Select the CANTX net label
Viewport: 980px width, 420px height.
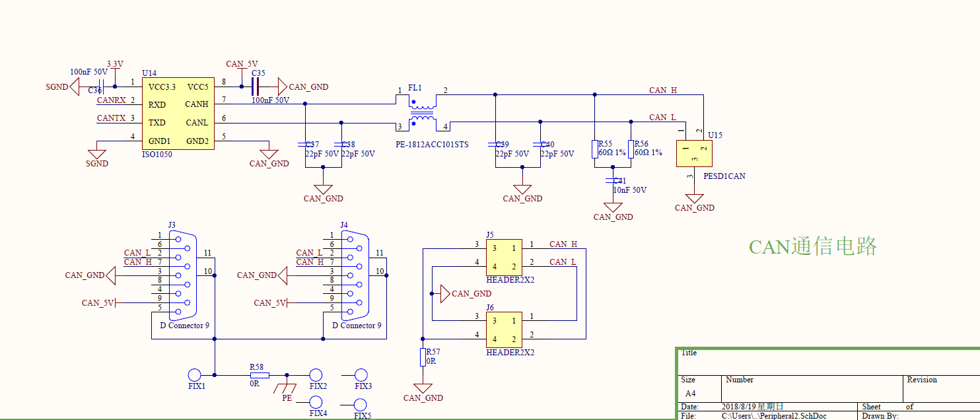click(111, 118)
